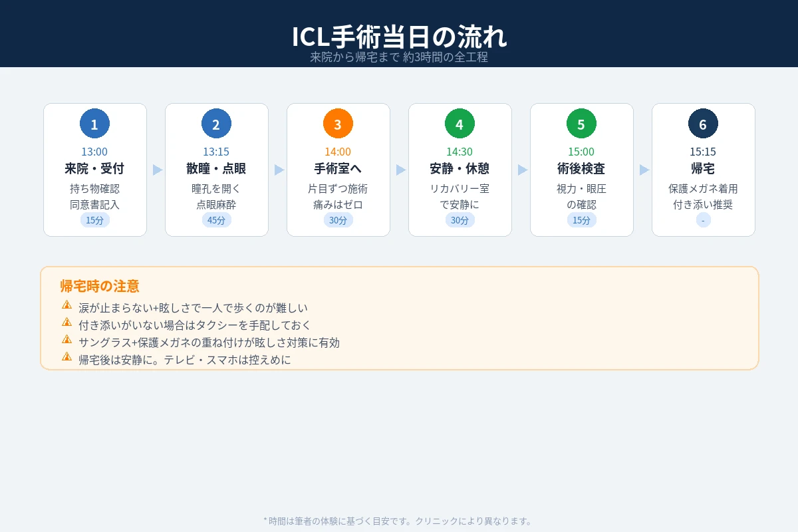Screen dimensions: 798x532
Task: Click the arrow between 手術室へ and 安静・休憩
Action: 399,170
